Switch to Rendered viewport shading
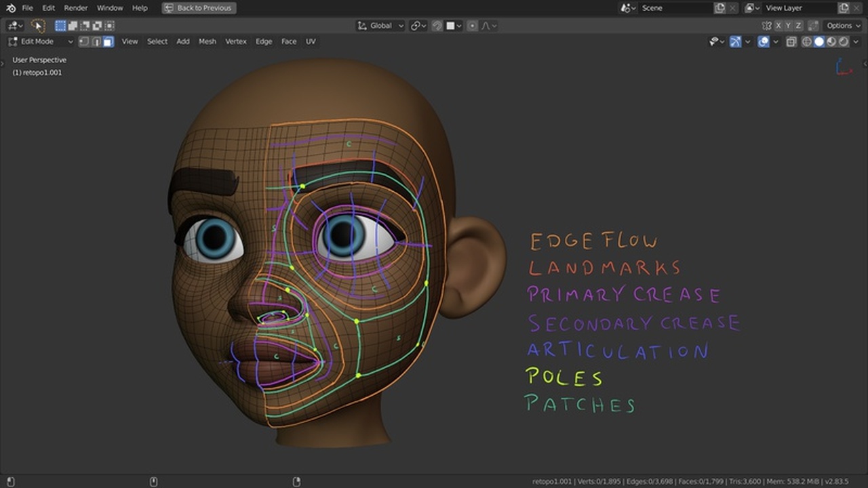Image resolution: width=868 pixels, height=488 pixels. [x=843, y=41]
